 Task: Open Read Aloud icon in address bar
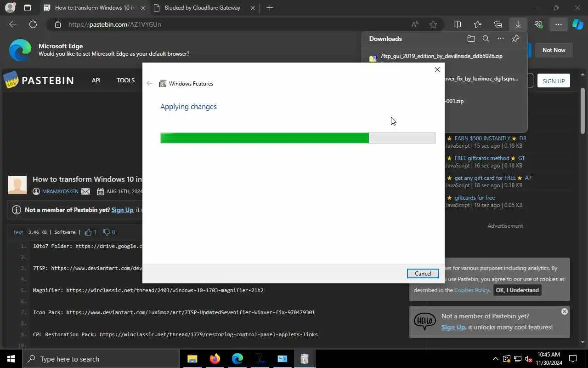[415, 24]
